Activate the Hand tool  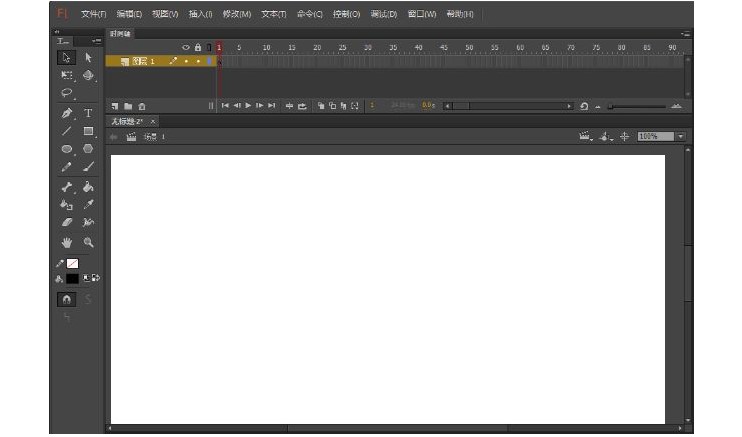[x=66, y=243]
